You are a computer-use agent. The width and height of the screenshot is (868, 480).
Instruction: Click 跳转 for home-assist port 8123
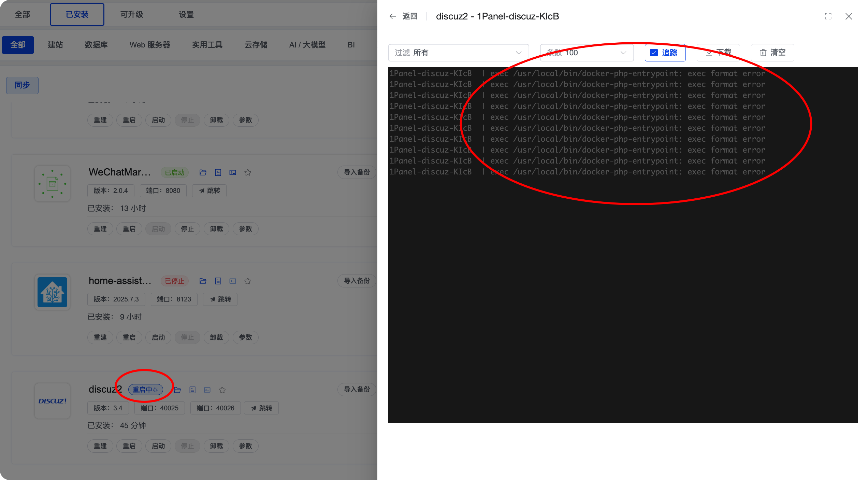coord(220,299)
